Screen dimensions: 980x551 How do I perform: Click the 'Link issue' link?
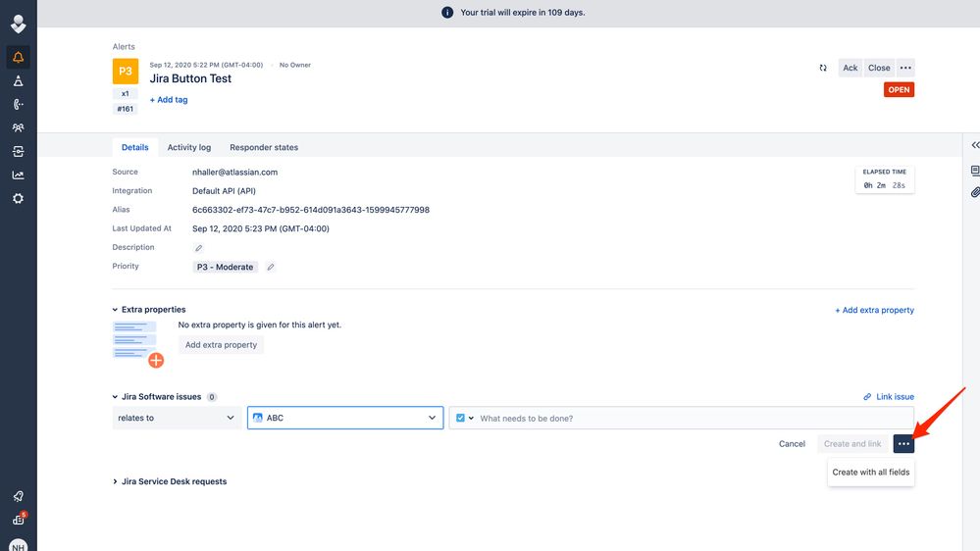pyautogui.click(x=889, y=397)
